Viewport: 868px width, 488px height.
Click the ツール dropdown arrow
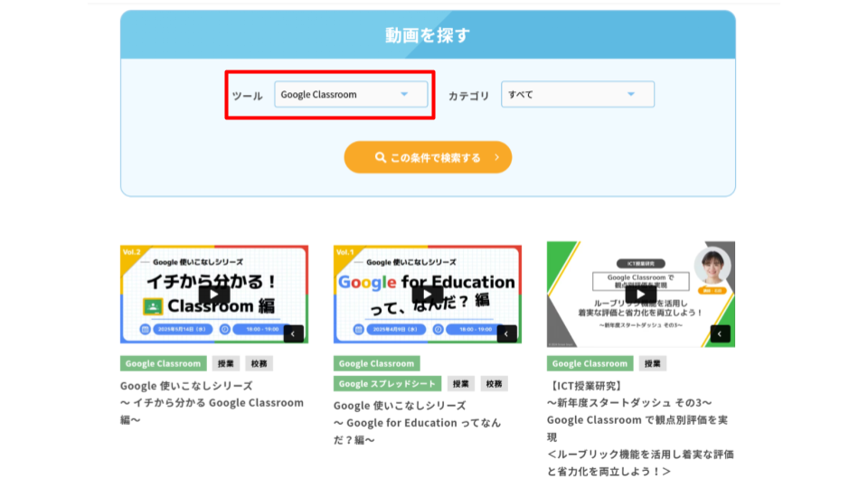point(404,95)
